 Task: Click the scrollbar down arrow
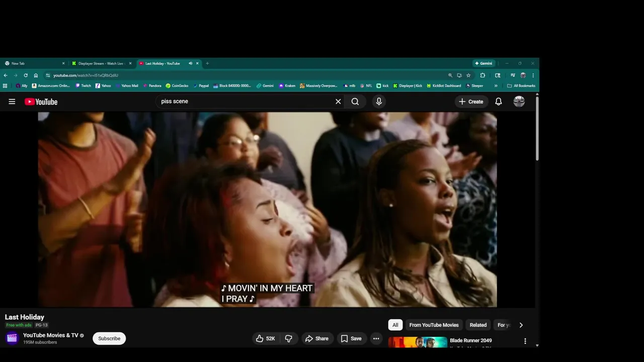[537, 345]
